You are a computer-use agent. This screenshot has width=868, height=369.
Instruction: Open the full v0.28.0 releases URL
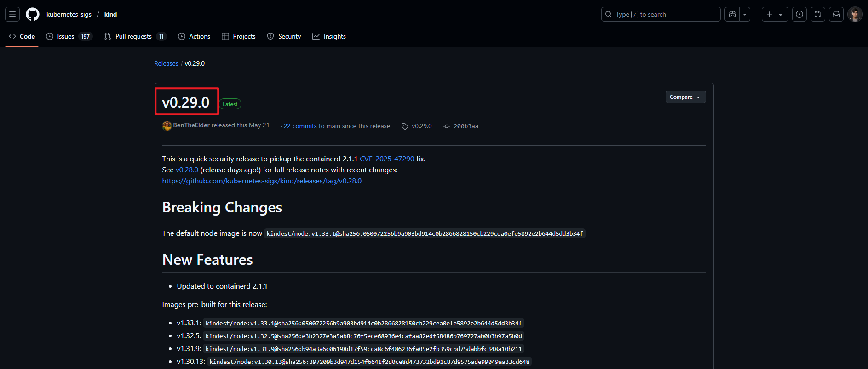coord(262,181)
